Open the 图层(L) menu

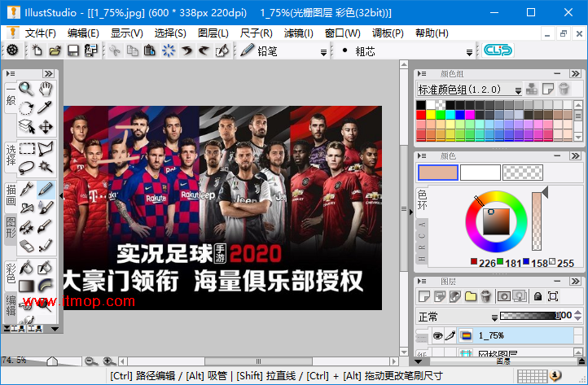coord(213,33)
